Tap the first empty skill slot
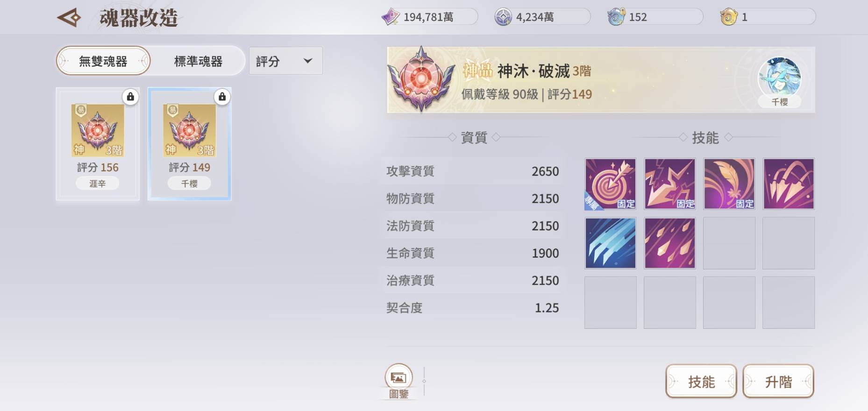Image resolution: width=868 pixels, height=411 pixels. point(729,243)
